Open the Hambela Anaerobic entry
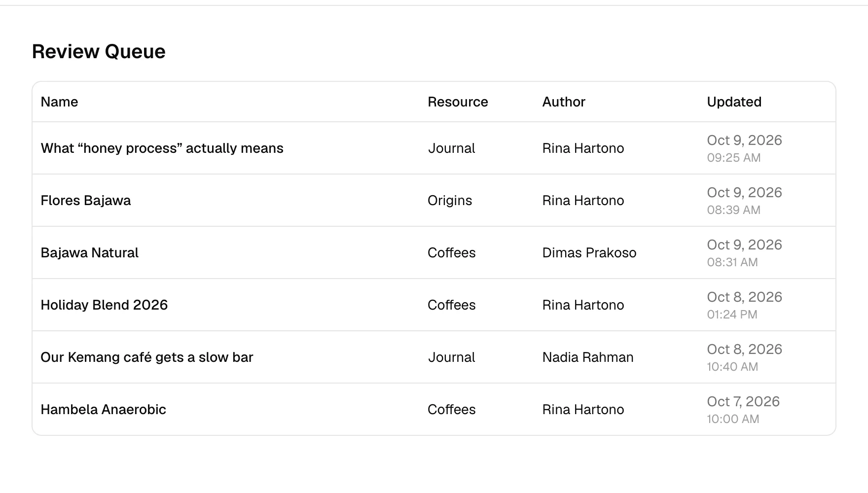The width and height of the screenshot is (868, 493). [x=103, y=410]
